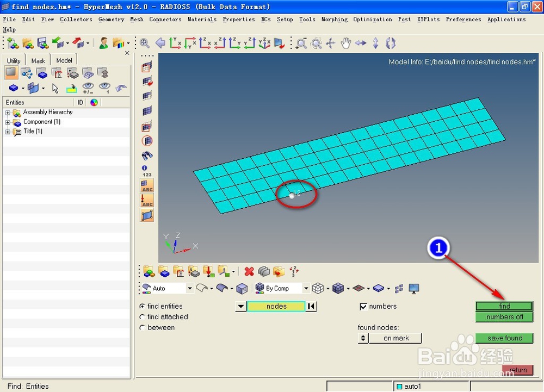Open the export icon dropdown arrow
Image resolution: width=544 pixels, height=392 pixels.
[88, 43]
